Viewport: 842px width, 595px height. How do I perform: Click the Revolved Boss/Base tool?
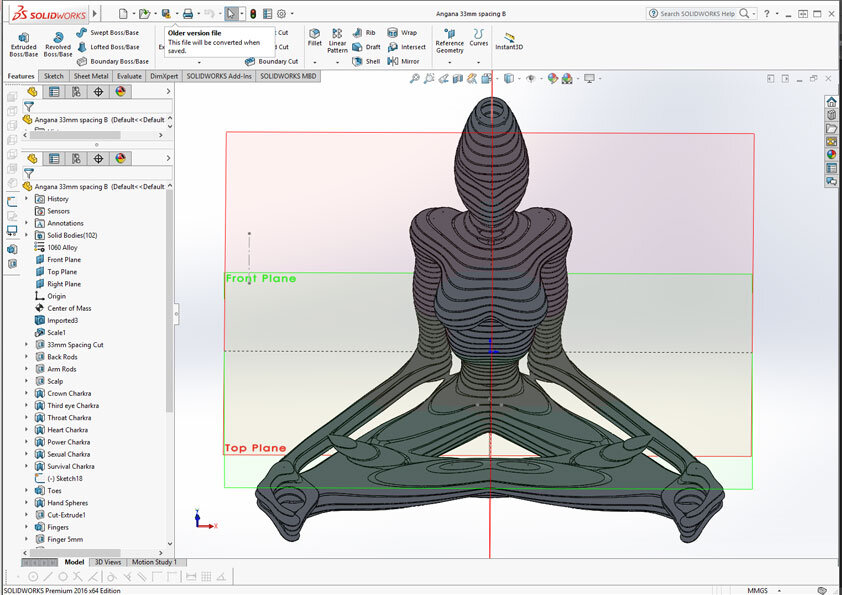click(57, 44)
